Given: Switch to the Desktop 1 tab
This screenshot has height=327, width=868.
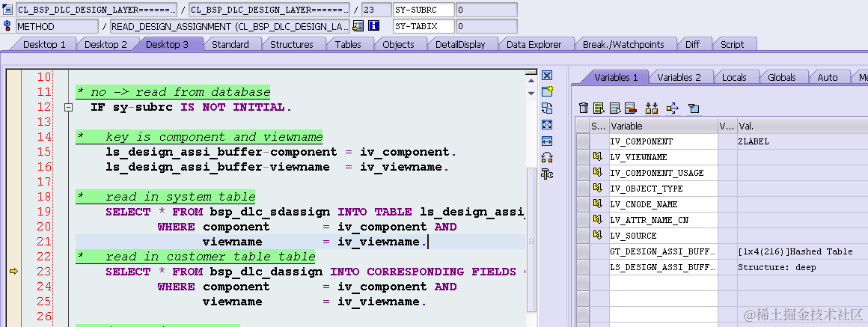Looking at the screenshot, I should coord(43,44).
